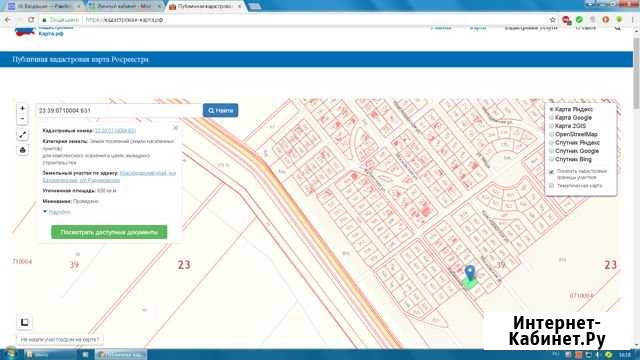
Task: Select Карта Google radio option
Action: [x=551, y=118]
